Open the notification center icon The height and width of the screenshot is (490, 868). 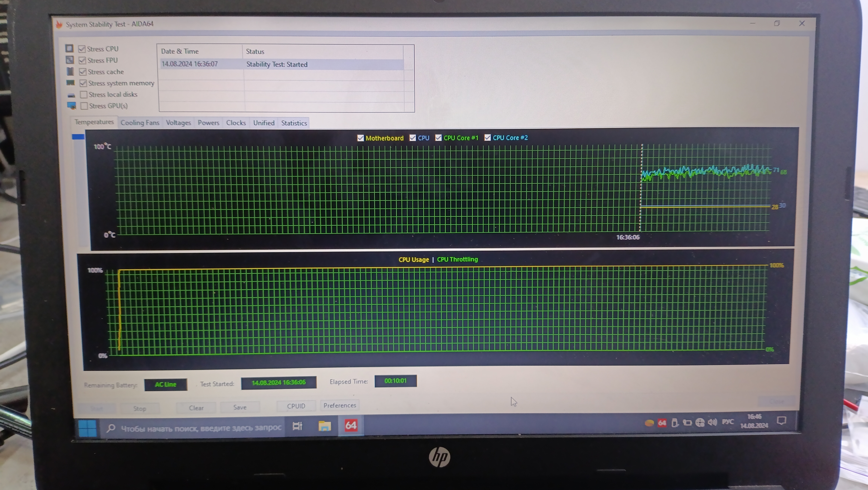tap(781, 420)
